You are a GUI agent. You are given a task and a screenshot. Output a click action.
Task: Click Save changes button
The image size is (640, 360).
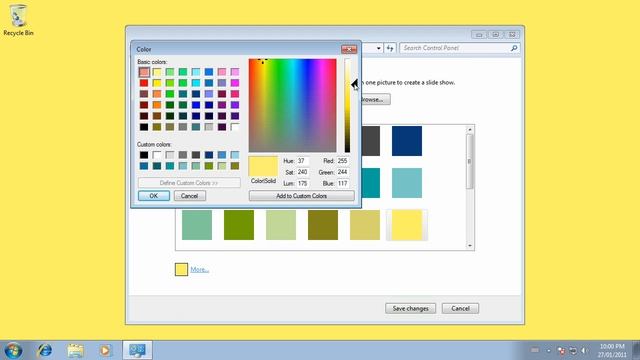point(411,309)
